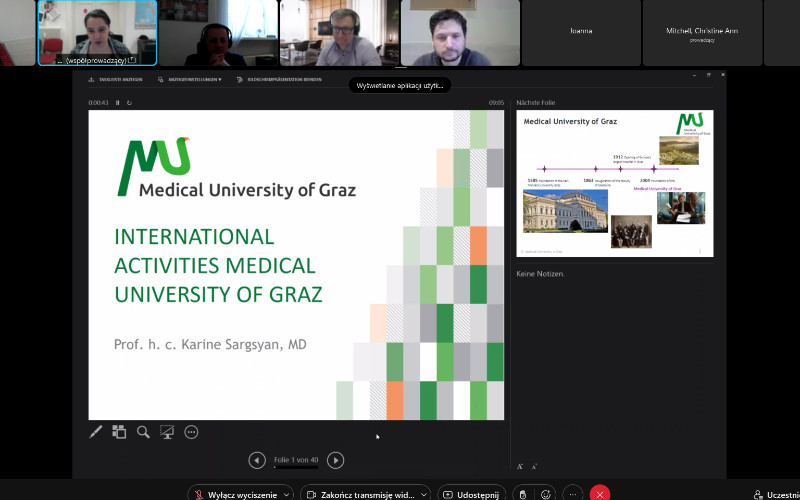Click 'Taskleiste anzeigen' in presenter toolbar
The width and height of the screenshot is (800, 500).
tap(116, 79)
